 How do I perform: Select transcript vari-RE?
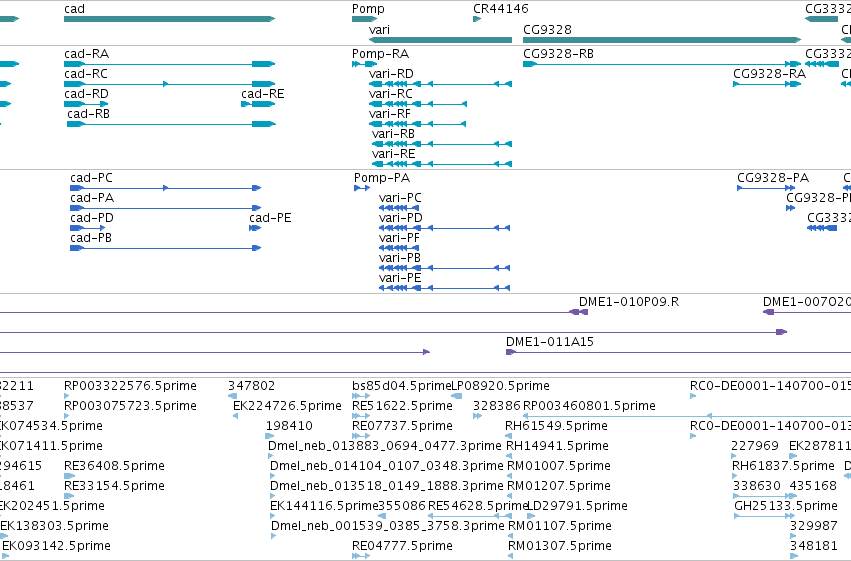point(442,164)
